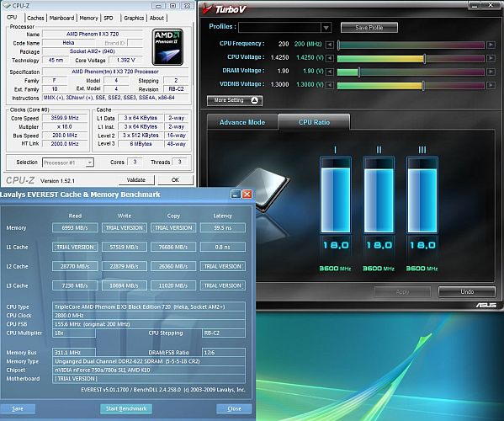The width and height of the screenshot is (504, 421).
Task: Click the CPU Stepping RB-C2 field in EVEREST
Action: point(224,333)
